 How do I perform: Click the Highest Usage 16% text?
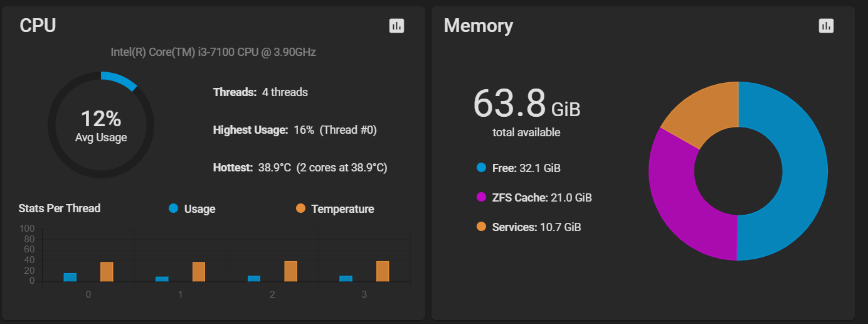point(295,130)
